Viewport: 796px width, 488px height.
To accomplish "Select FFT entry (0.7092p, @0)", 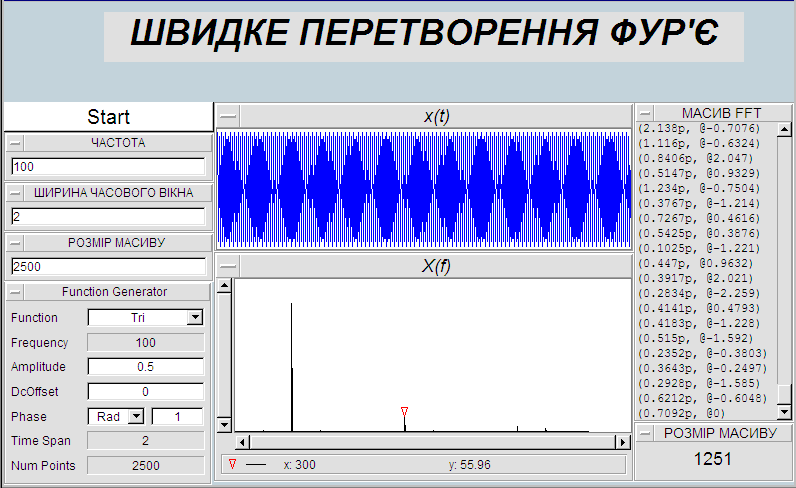I will [x=682, y=413].
